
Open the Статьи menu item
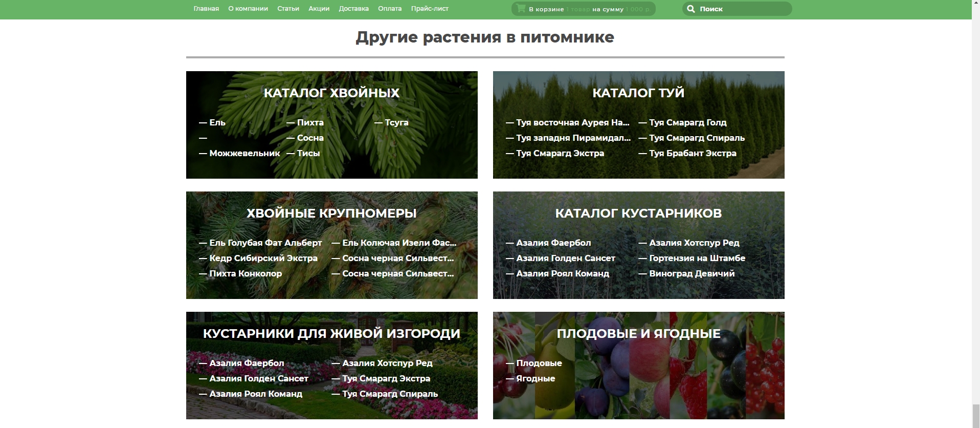[x=288, y=9]
